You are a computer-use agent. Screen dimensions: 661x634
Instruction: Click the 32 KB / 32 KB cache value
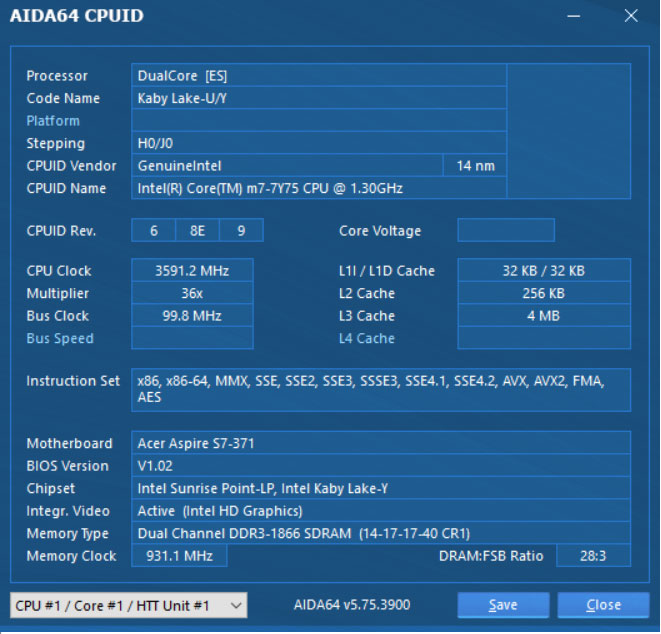[544, 271]
